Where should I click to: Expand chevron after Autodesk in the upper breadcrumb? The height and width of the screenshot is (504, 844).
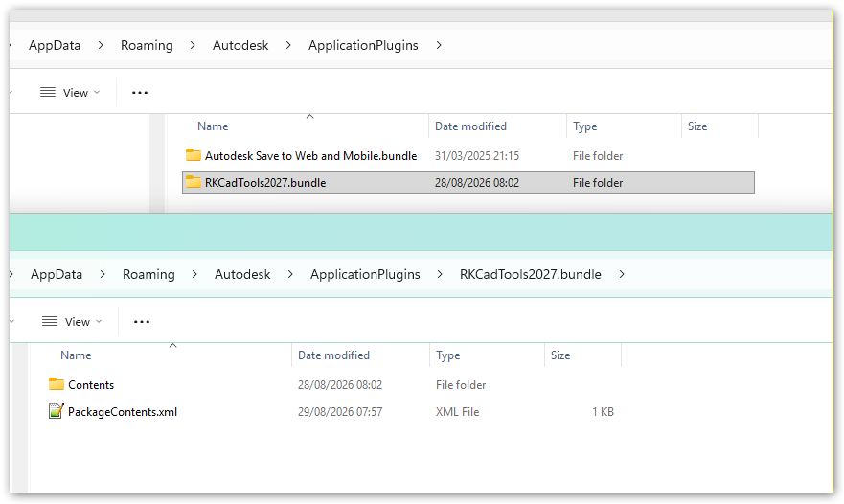[288, 46]
